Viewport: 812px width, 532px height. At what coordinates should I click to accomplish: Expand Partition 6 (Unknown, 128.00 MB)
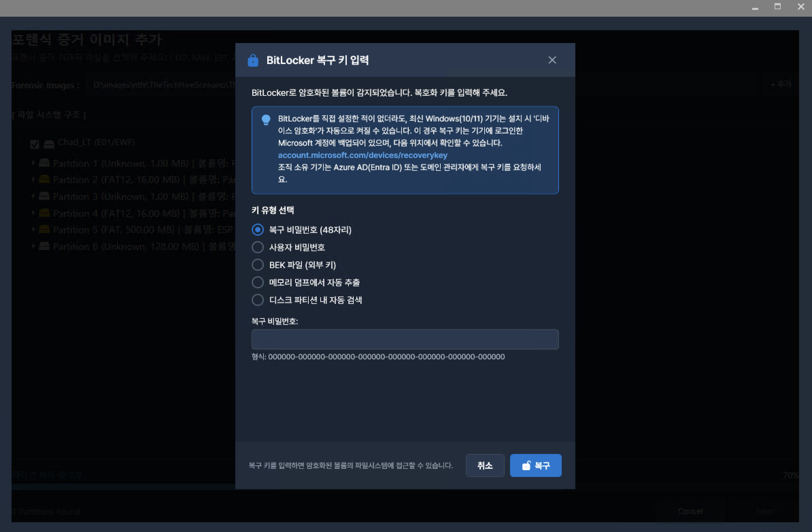tap(33, 246)
